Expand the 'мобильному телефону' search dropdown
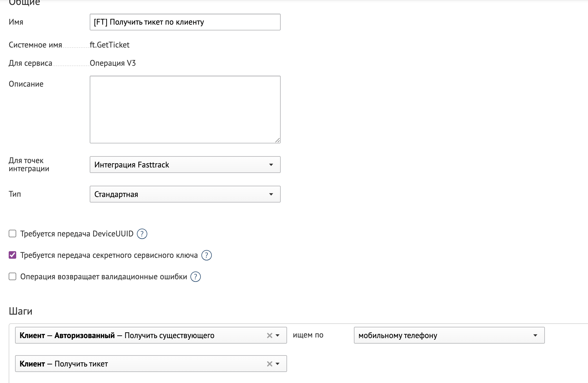Screen dimensions: 588x383 click(449, 335)
